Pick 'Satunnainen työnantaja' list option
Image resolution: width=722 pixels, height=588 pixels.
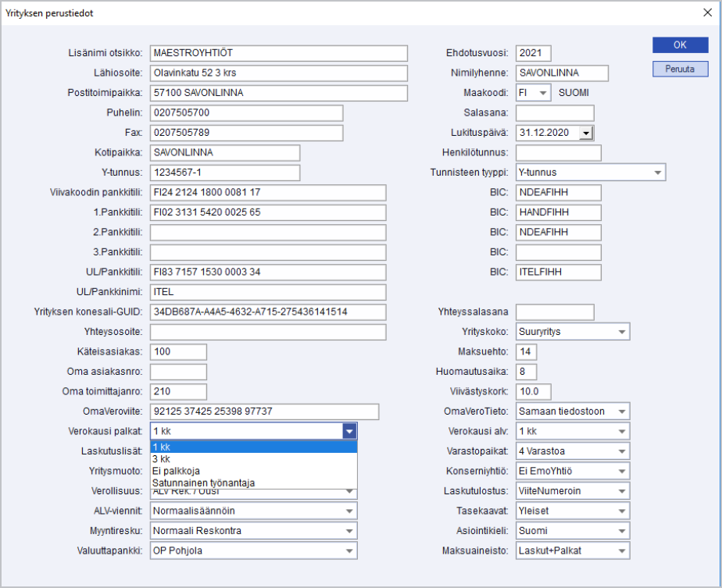(253, 483)
